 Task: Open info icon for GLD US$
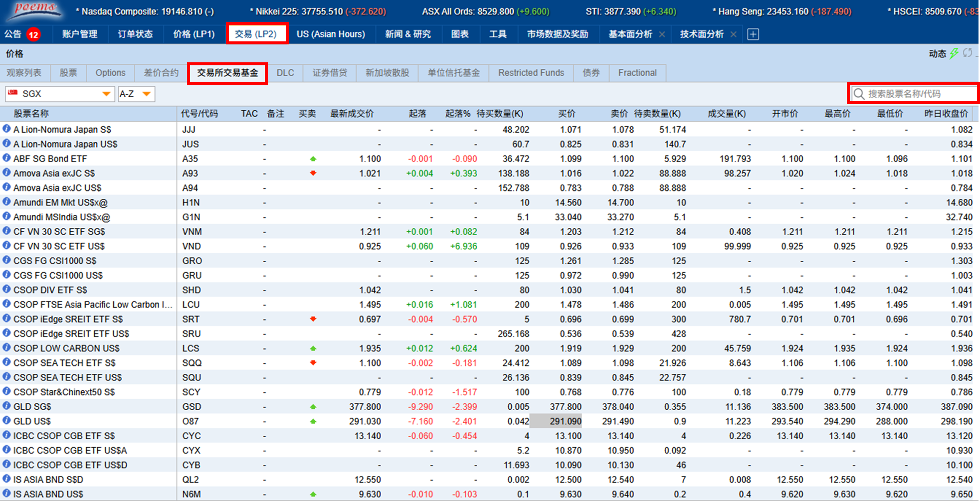[x=6, y=420]
